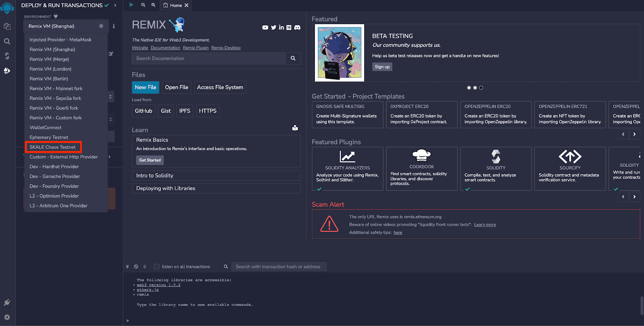Open the Remix Twitter icon
Image resolution: width=644 pixels, height=326 pixels.
274,27
